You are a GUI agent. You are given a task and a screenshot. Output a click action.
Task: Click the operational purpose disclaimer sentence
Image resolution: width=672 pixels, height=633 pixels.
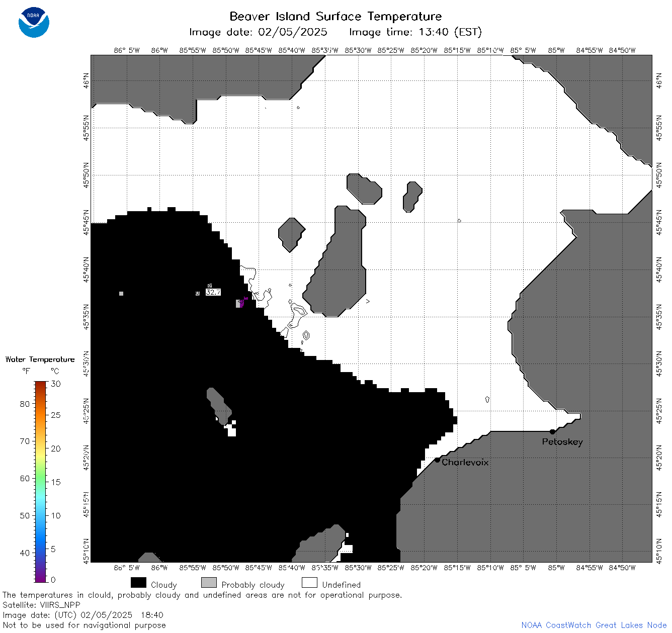pyautogui.click(x=202, y=595)
